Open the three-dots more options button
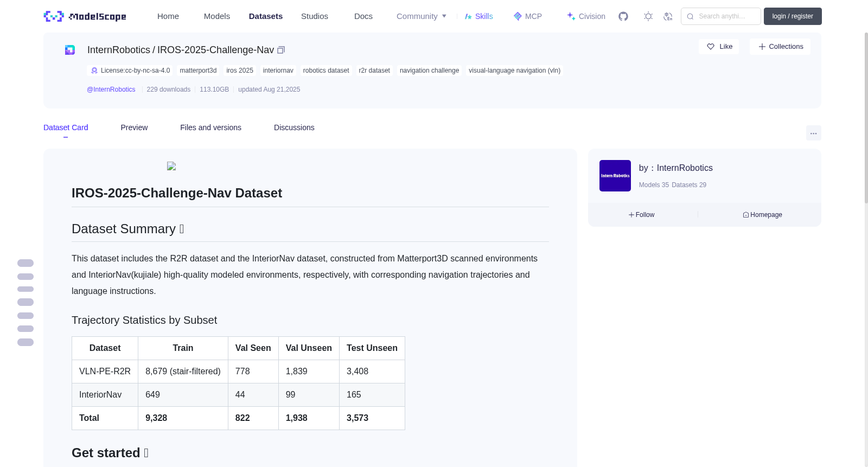This screenshot has height=467, width=868. coord(813,133)
